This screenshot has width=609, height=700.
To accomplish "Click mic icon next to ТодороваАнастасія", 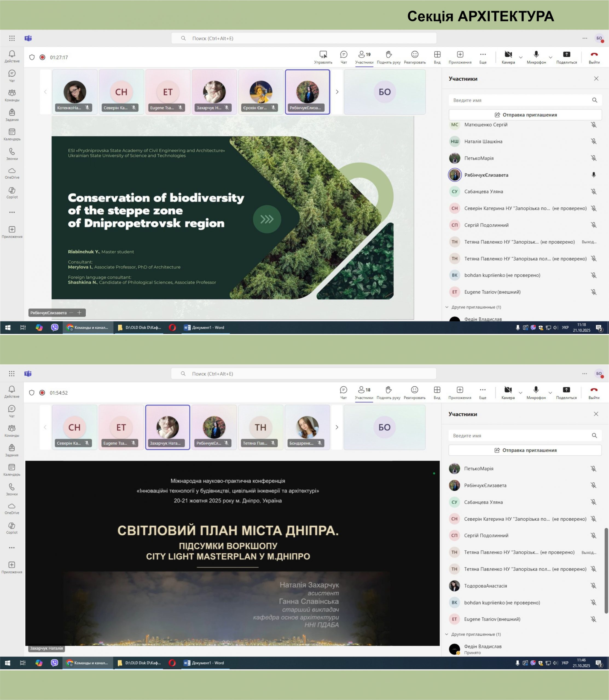I will [593, 585].
